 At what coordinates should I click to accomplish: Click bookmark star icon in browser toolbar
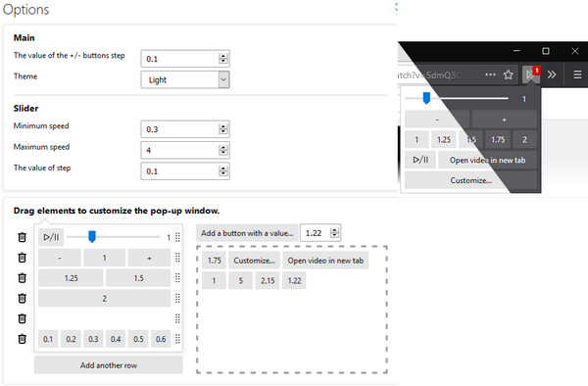(x=508, y=75)
